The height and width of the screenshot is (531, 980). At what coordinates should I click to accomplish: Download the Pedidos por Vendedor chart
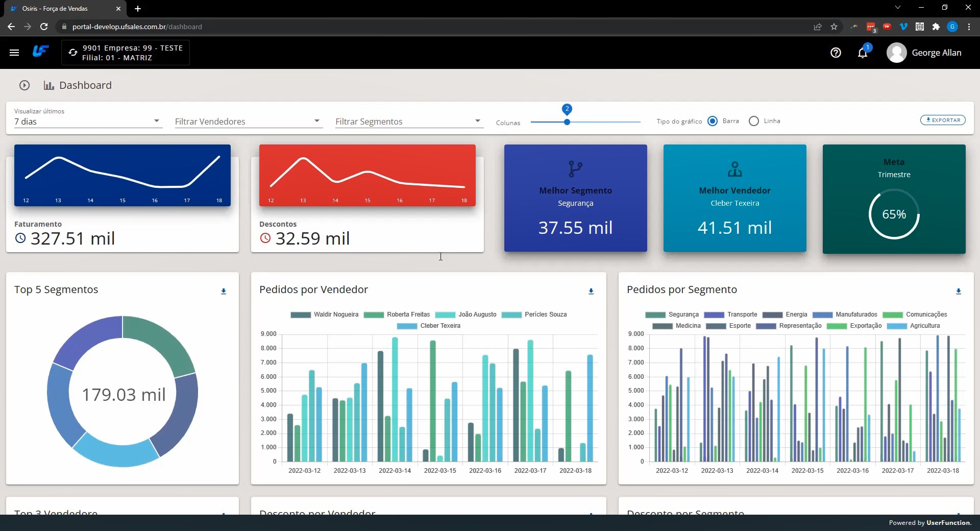591,292
